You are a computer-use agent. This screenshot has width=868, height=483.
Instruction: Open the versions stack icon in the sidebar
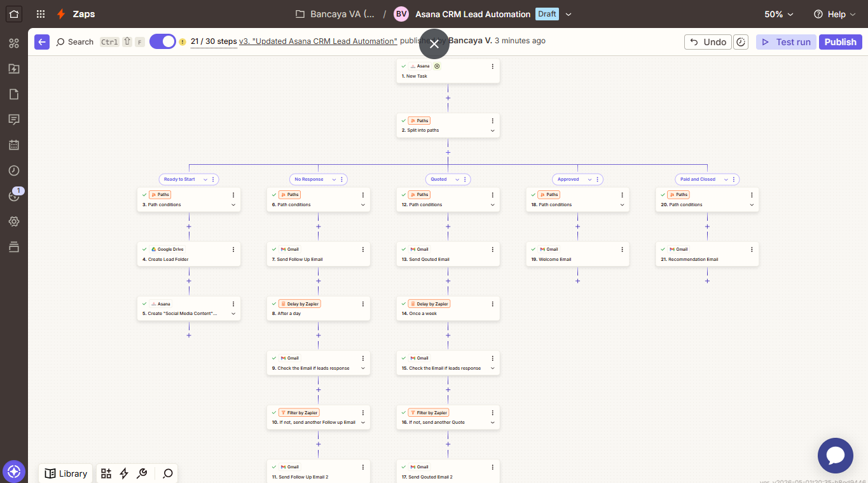[x=14, y=247]
